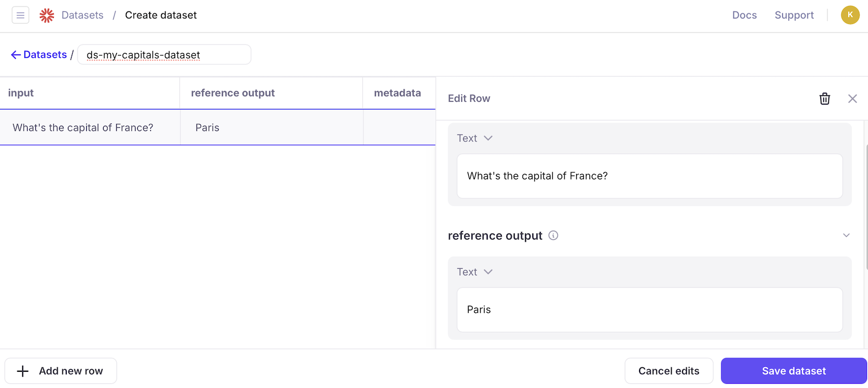Click the input column header
The width and height of the screenshot is (868, 388).
pyautogui.click(x=90, y=93)
